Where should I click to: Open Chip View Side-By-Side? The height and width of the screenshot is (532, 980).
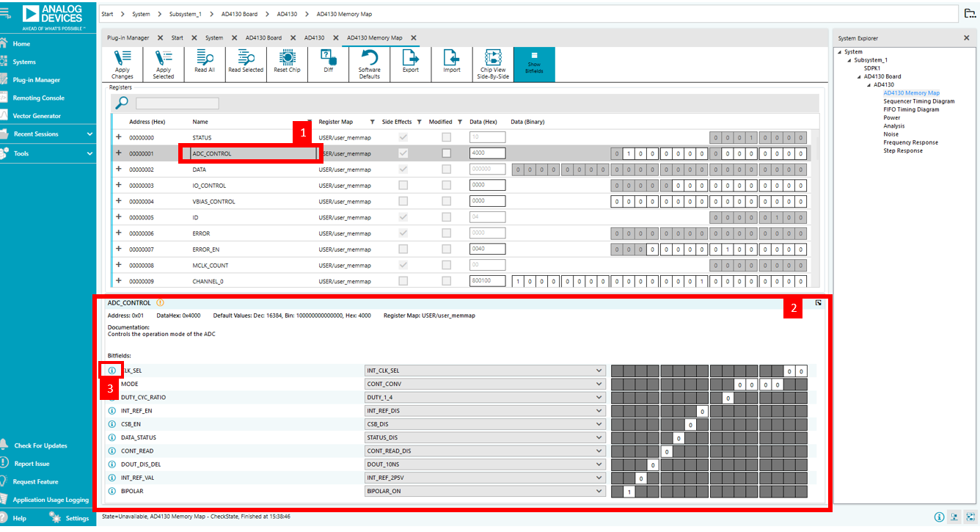[493, 64]
